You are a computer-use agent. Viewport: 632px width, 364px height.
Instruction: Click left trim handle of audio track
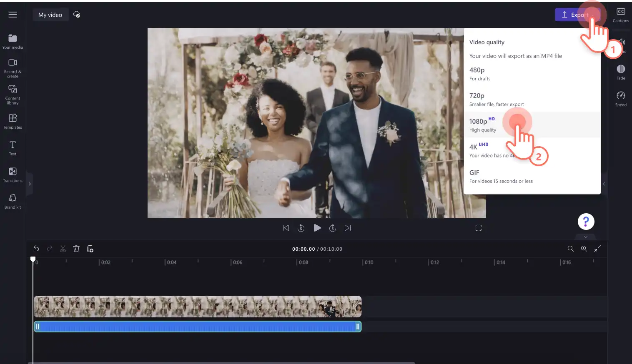[38, 327]
